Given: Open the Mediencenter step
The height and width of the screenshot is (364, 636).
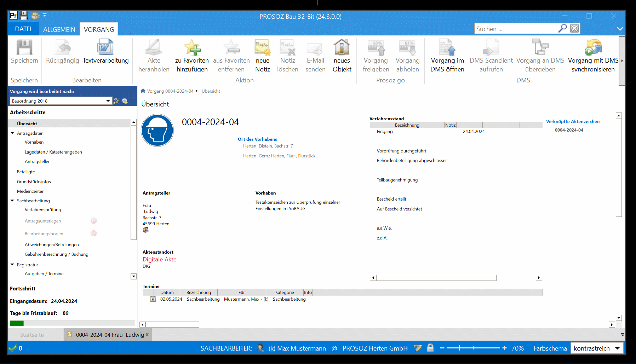Looking at the screenshot, I should click(30, 191).
